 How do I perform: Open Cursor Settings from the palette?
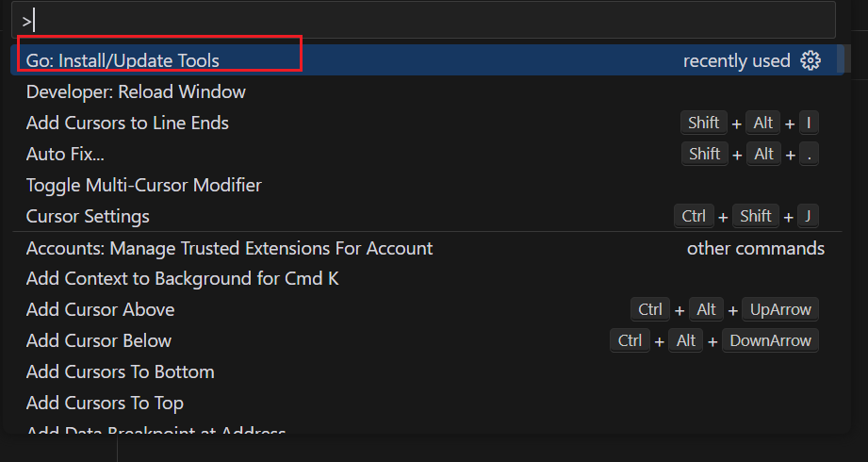coord(88,216)
